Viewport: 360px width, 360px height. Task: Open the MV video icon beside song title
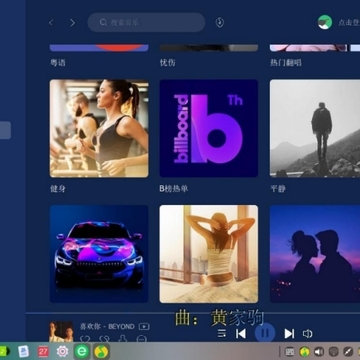tap(144, 327)
